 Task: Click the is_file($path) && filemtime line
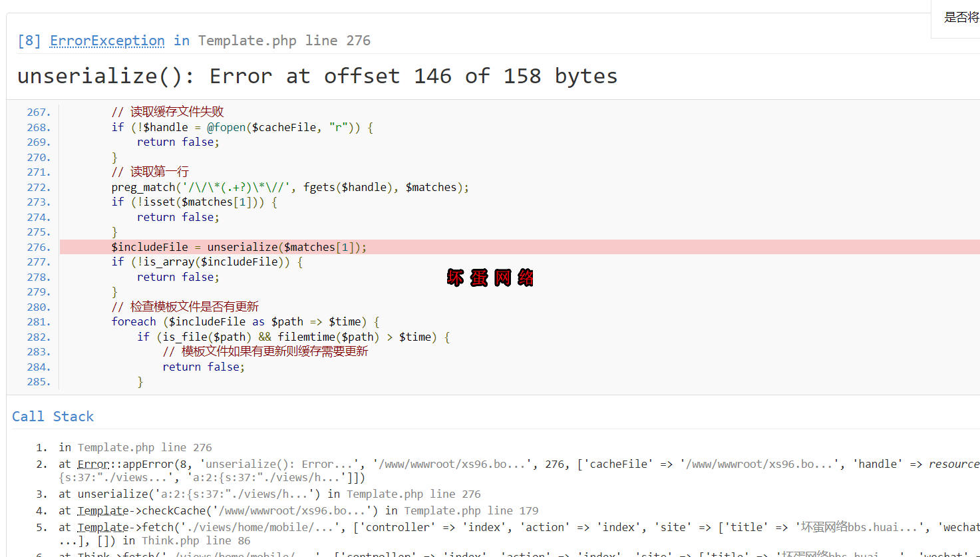click(x=293, y=337)
